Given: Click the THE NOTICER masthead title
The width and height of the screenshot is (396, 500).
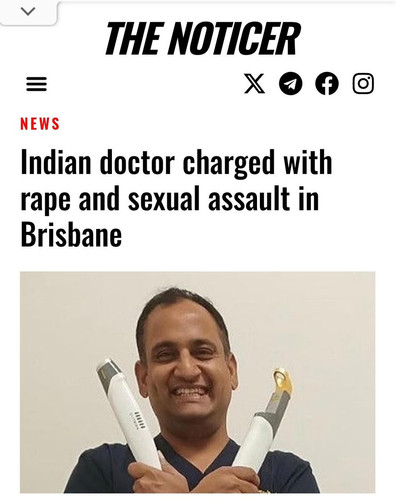Looking at the screenshot, I should (x=202, y=38).
